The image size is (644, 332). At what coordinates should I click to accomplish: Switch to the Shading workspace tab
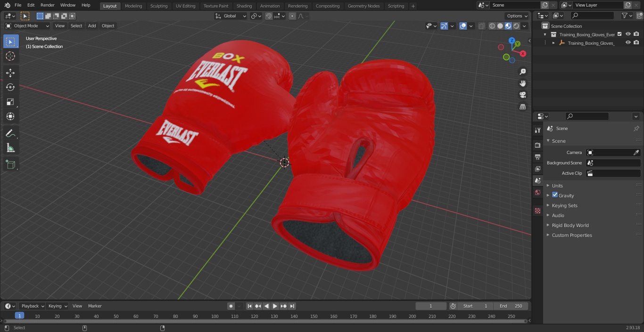[244, 6]
